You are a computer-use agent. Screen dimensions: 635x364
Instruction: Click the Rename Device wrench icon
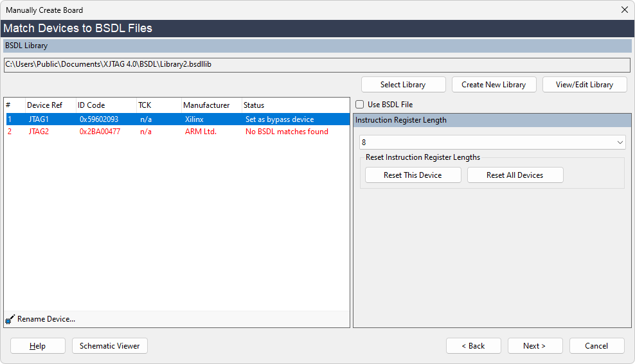click(x=10, y=319)
